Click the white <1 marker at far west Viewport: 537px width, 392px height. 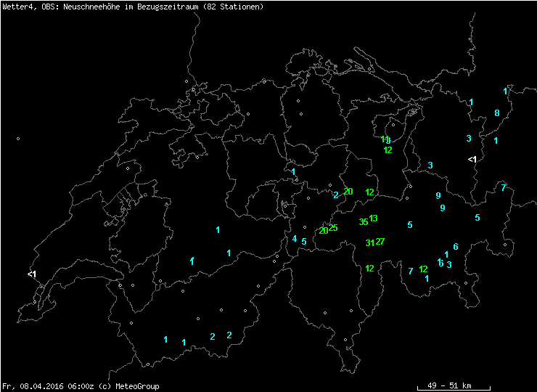32,274
